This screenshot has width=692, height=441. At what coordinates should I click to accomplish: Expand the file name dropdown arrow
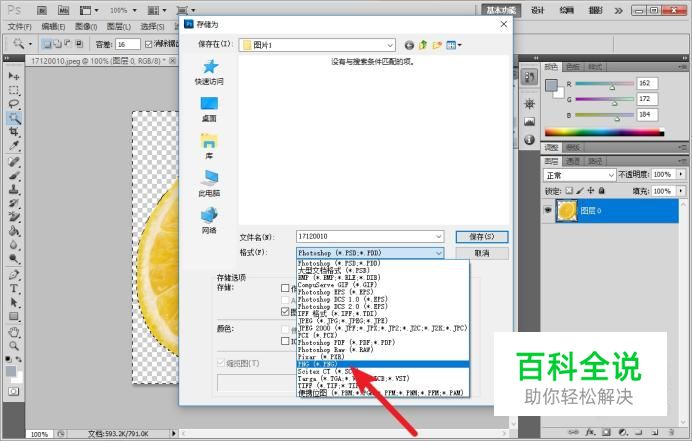pos(438,237)
